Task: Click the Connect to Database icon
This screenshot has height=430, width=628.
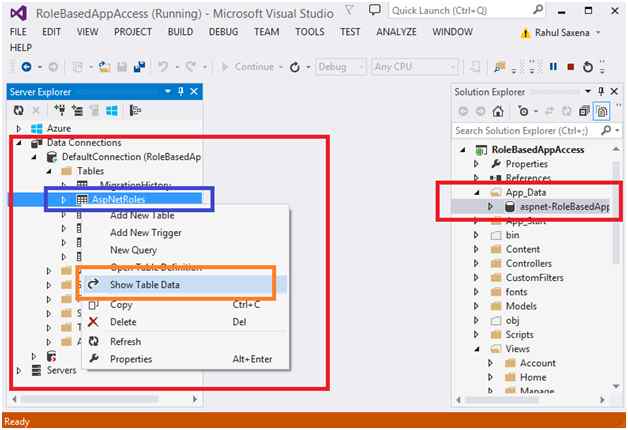Action: pos(60,111)
